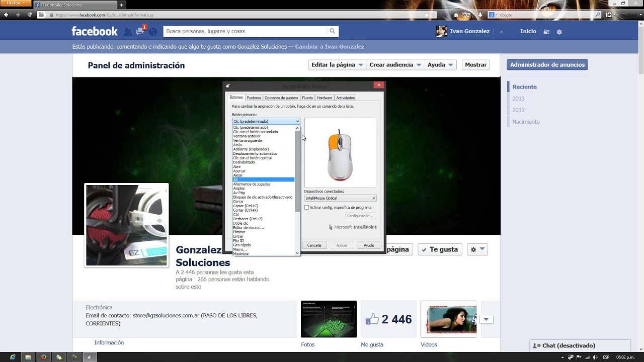Select Nacimiento in timeline sidebar
Image resolution: width=644 pixels, height=362 pixels.
[526, 122]
